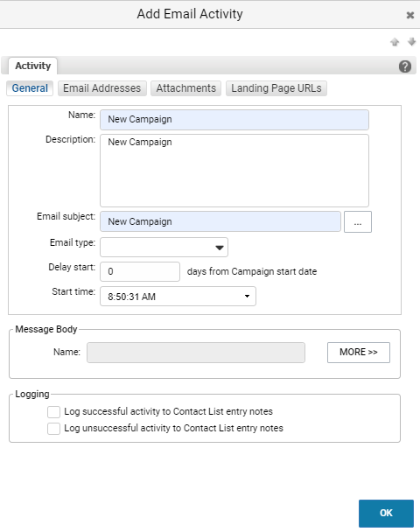Select the Landing Page URLs tab
420x532 pixels.
[x=276, y=88]
